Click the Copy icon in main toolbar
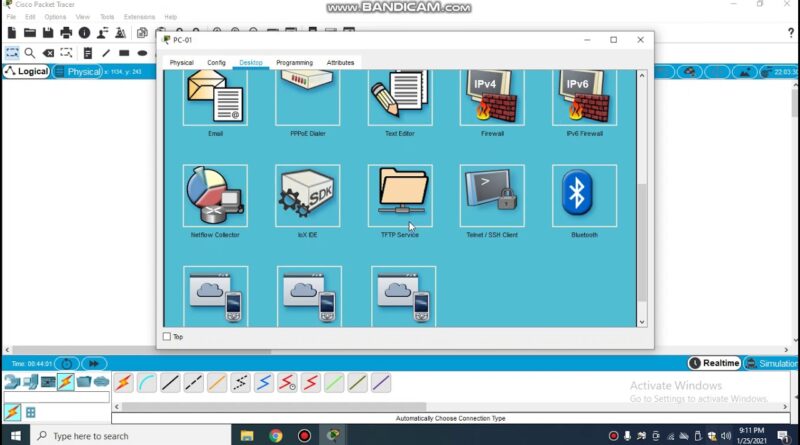The width and height of the screenshot is (800, 445). tap(142, 33)
